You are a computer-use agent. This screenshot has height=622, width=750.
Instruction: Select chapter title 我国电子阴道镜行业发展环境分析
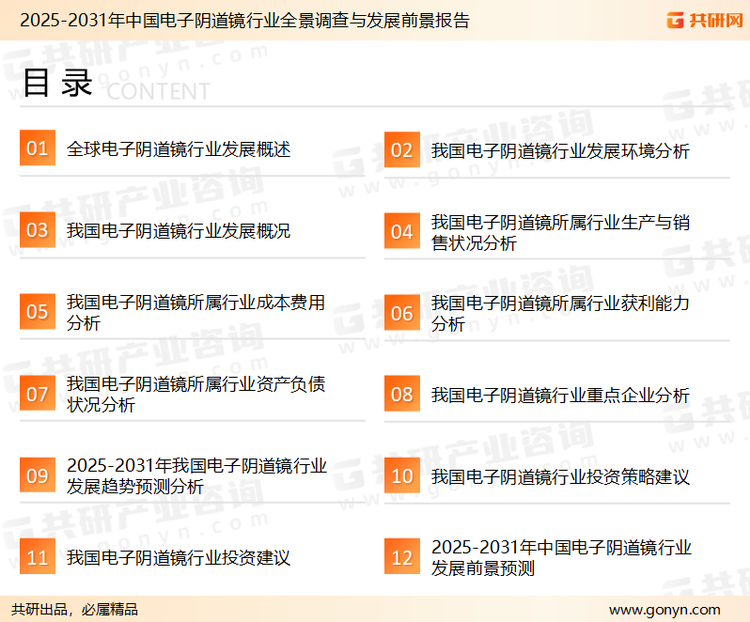[x=560, y=151]
